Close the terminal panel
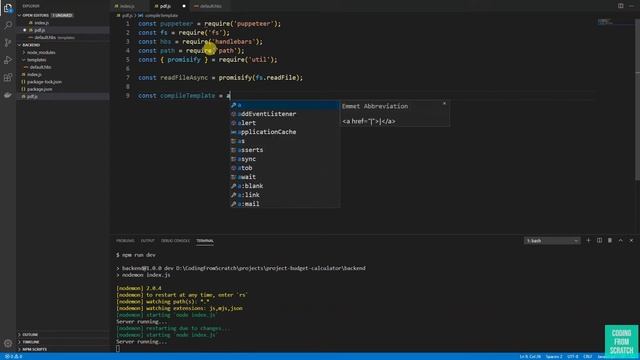Viewport: 640px width, 360px height. click(631, 240)
